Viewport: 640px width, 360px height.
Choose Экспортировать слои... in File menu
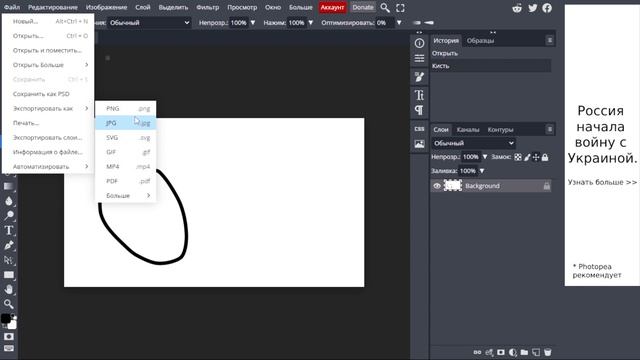click(48, 138)
